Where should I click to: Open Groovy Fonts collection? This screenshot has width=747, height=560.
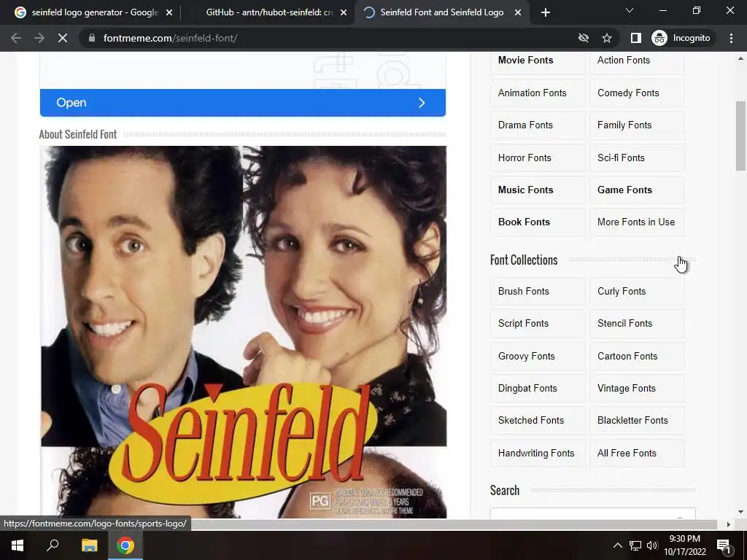point(538,356)
